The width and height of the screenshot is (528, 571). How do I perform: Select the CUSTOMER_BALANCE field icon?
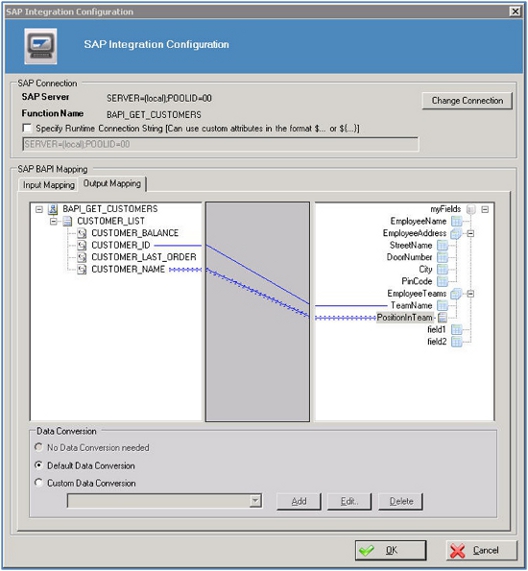click(x=82, y=233)
